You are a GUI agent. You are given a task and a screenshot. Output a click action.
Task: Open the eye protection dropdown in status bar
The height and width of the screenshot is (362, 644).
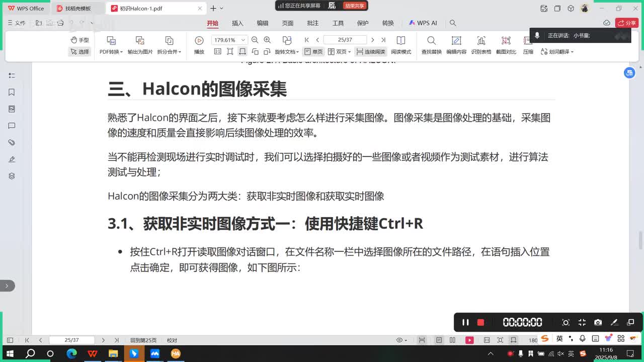tap(402, 340)
